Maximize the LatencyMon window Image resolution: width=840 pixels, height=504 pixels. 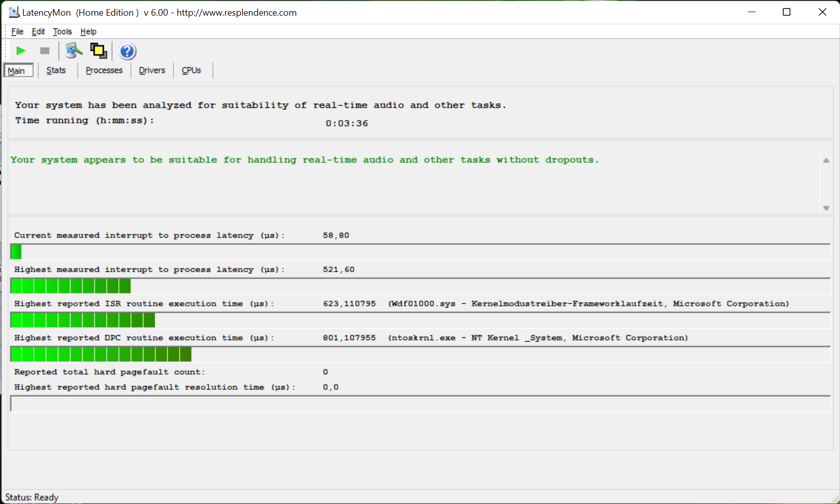(786, 12)
